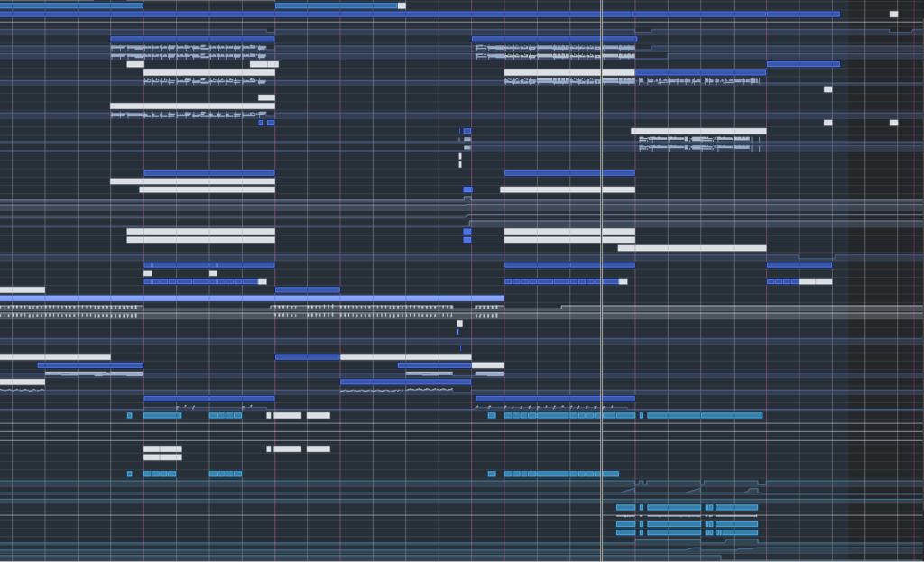Select the blue clip with wavy automation beneath it
924x562 pixels.
pos(405,382)
